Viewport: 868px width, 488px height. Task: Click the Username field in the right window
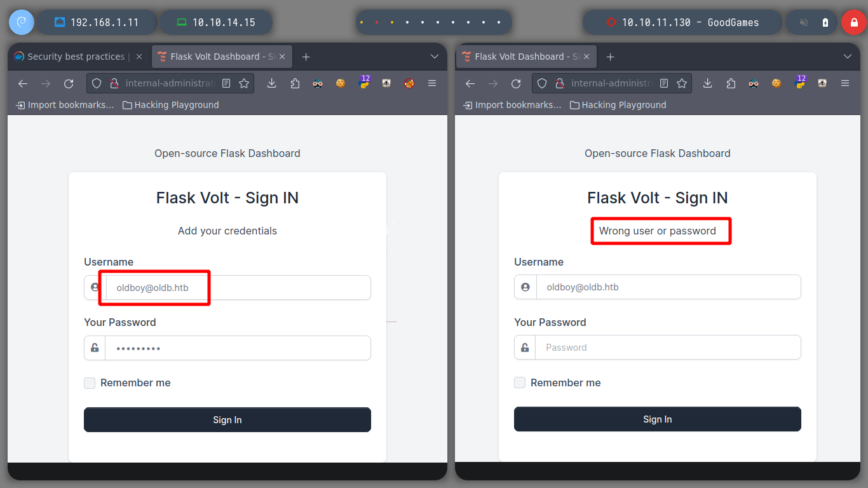[x=658, y=287]
